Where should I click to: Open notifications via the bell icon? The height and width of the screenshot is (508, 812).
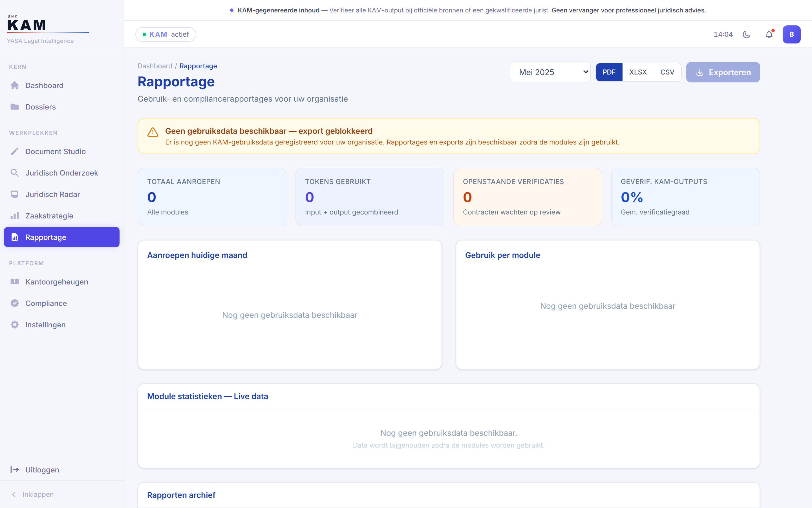coord(769,34)
